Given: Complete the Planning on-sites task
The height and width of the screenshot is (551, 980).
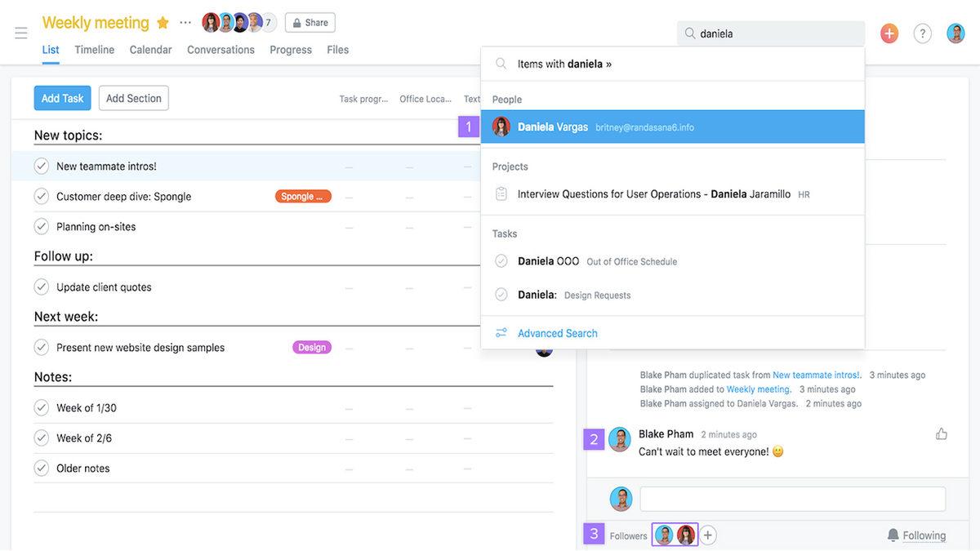Looking at the screenshot, I should click(x=42, y=227).
